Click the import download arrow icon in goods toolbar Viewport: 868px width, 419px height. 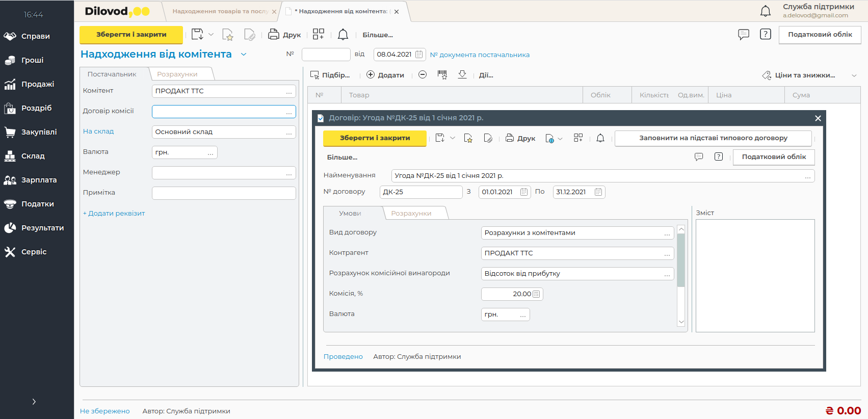tap(462, 75)
